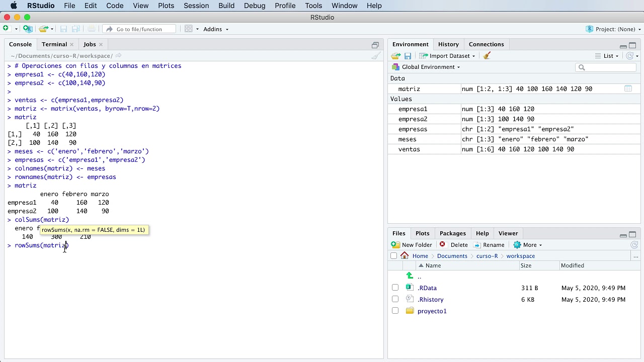Open the List view dropdown
The width and height of the screenshot is (644, 362).
(607, 56)
